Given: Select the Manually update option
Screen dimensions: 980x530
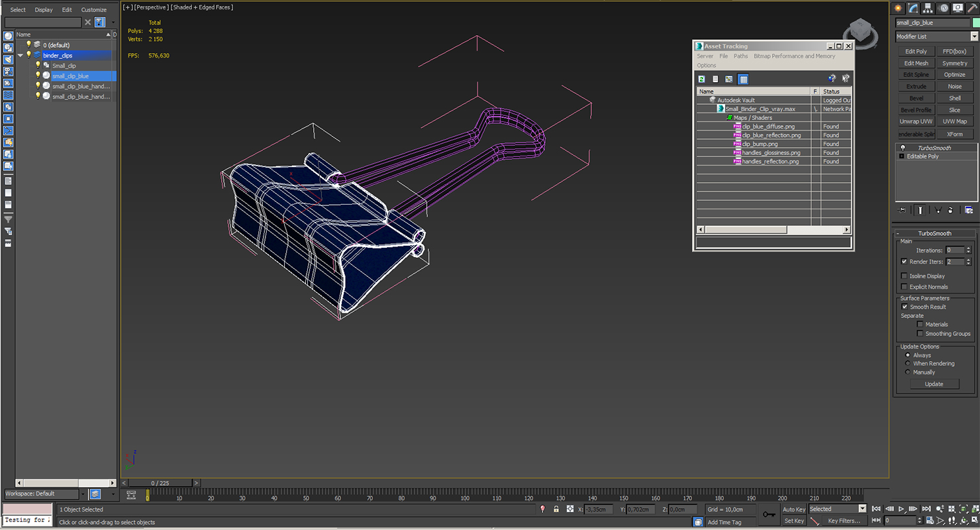Looking at the screenshot, I should point(907,372).
